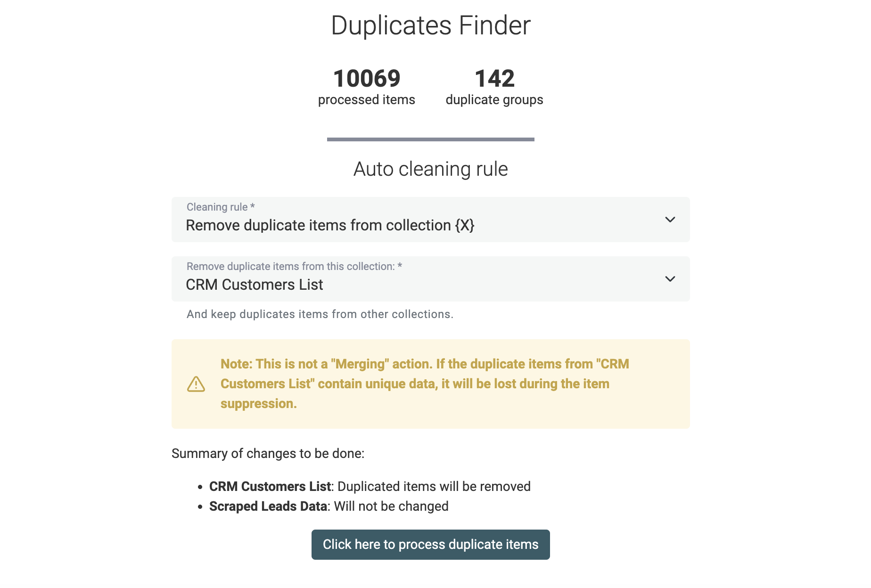
Task: Click the chevron on the collection selector
Action: (x=670, y=279)
